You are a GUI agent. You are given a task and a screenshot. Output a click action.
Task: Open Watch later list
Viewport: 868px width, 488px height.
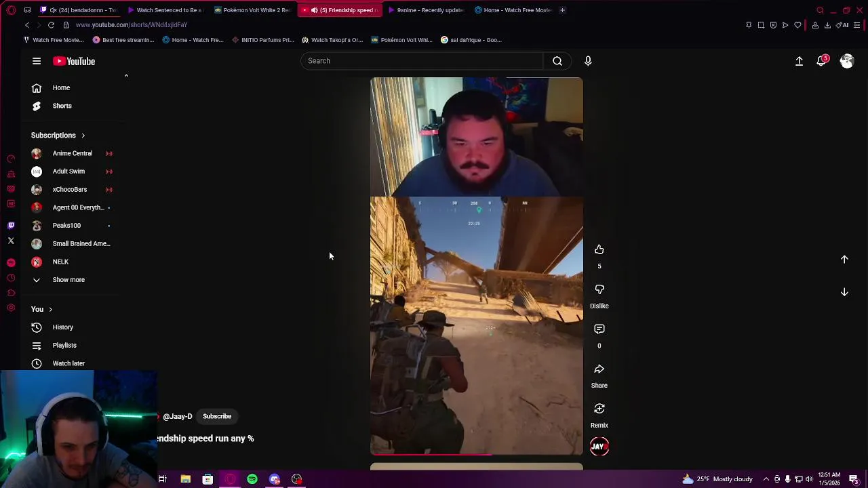coord(68,363)
